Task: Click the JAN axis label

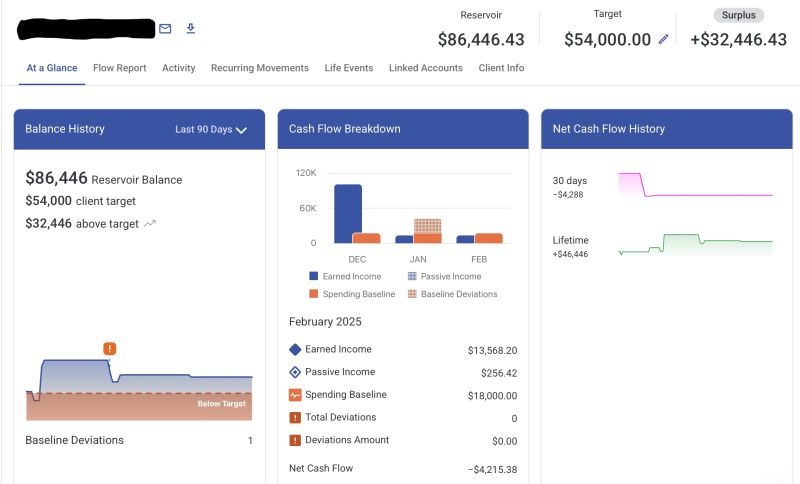Action: click(x=418, y=259)
